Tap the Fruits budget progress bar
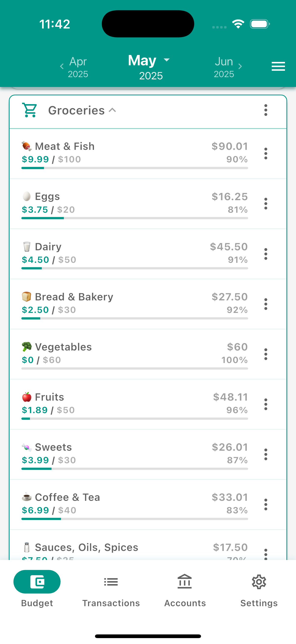The image size is (296, 644). (x=135, y=419)
